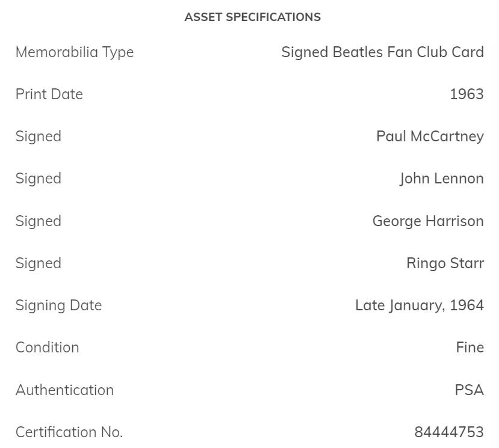Click the Certification No. label
The image size is (499, 448).
coord(69,432)
